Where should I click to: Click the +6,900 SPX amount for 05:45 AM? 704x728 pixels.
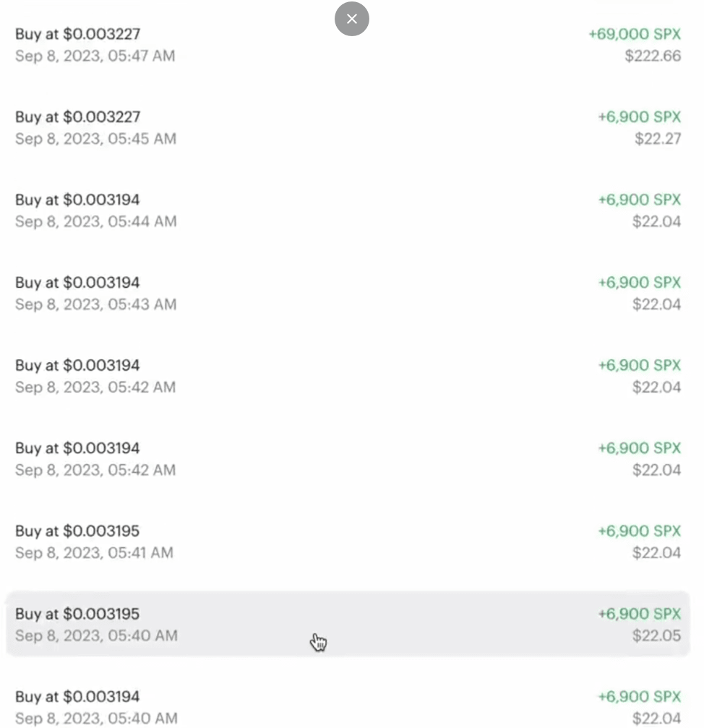(639, 116)
